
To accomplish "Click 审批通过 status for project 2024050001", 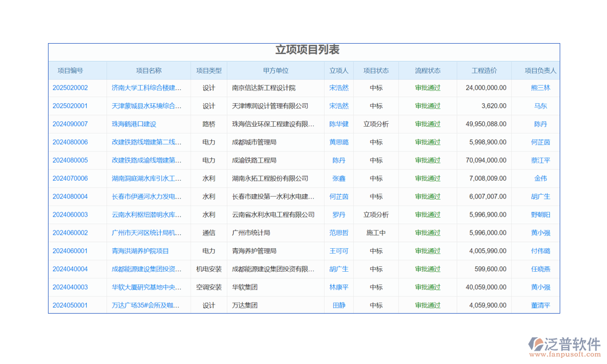I will click(427, 306).
